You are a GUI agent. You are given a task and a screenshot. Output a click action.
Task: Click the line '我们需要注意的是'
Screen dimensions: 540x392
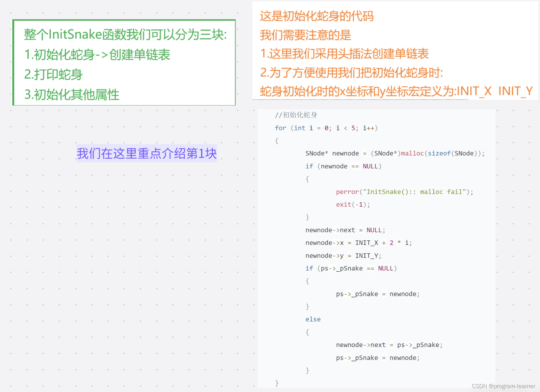click(305, 35)
